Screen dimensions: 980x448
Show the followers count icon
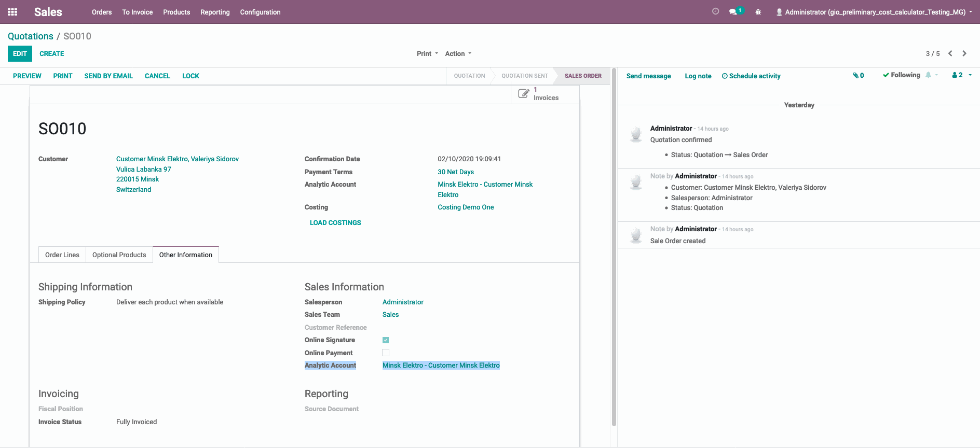[957, 75]
